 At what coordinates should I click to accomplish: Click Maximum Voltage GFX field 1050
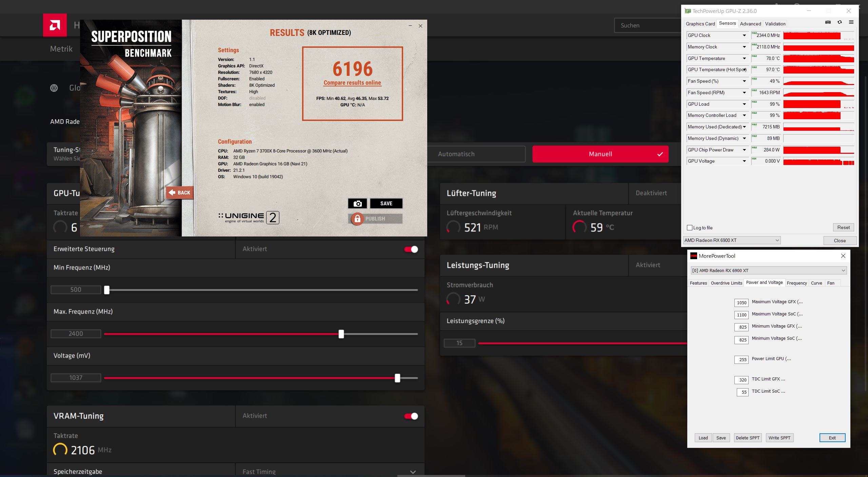click(x=742, y=303)
